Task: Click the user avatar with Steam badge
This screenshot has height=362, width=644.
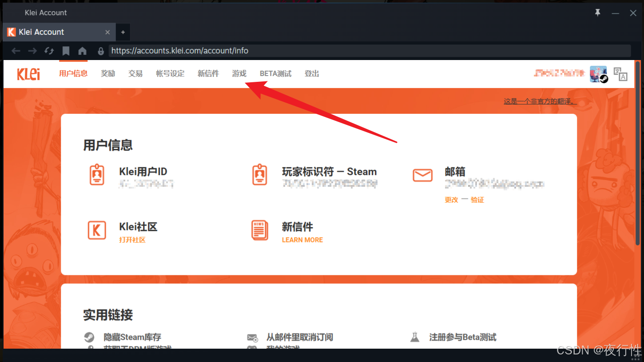Action: tap(599, 74)
